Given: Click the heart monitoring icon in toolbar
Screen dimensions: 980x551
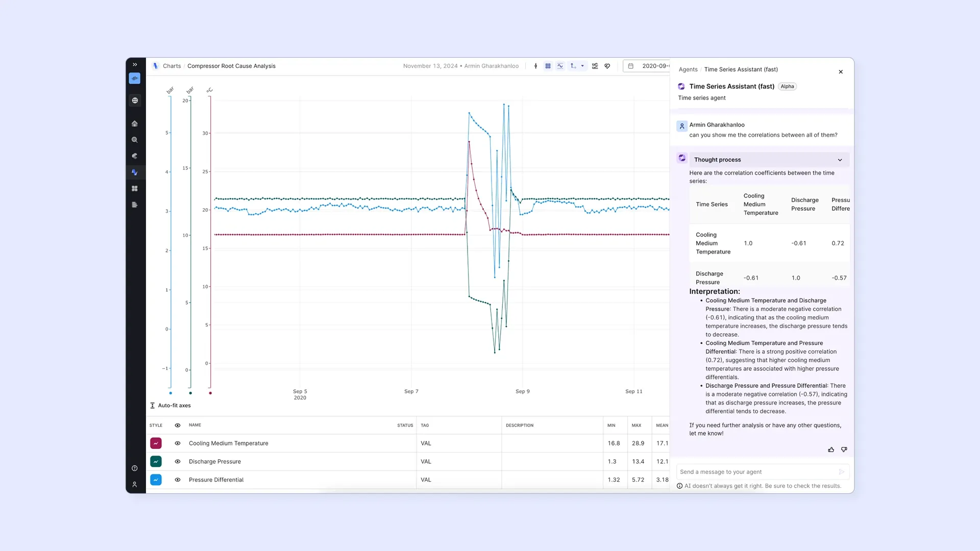Looking at the screenshot, I should coord(607,66).
